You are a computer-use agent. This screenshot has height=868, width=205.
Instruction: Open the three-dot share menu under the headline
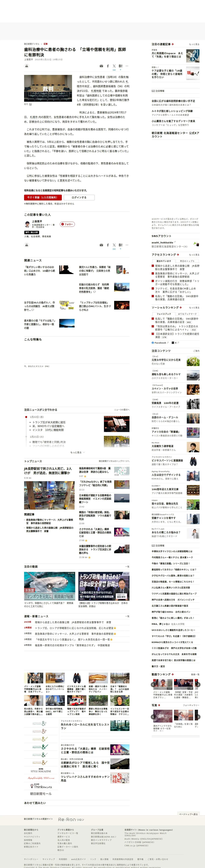(127, 66)
